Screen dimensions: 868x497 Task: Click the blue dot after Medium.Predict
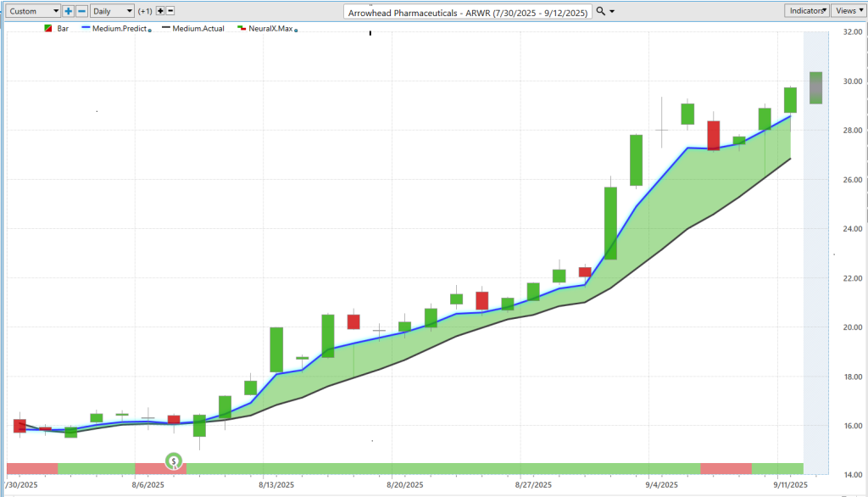pos(150,31)
